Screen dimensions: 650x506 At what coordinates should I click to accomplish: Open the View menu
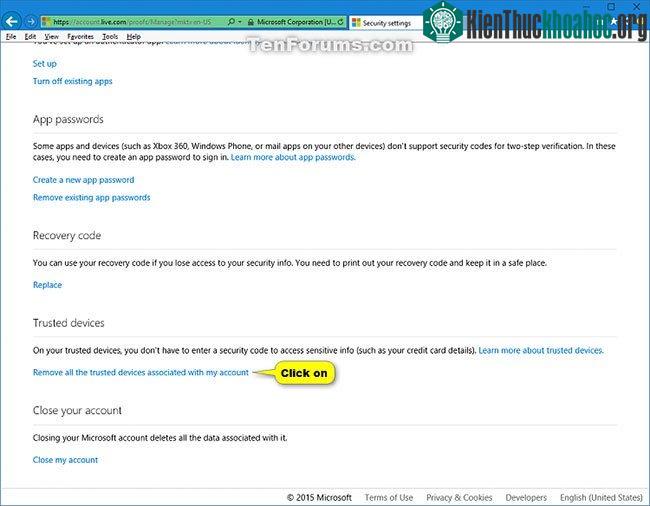[x=51, y=36]
